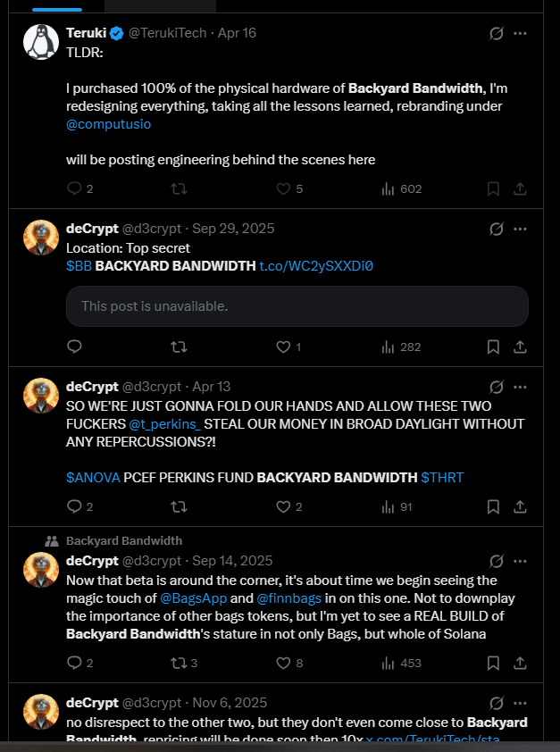Image resolution: width=560 pixels, height=752 pixels.
Task: Bookmark Teruki's Apr 16 post
Action: tap(493, 189)
